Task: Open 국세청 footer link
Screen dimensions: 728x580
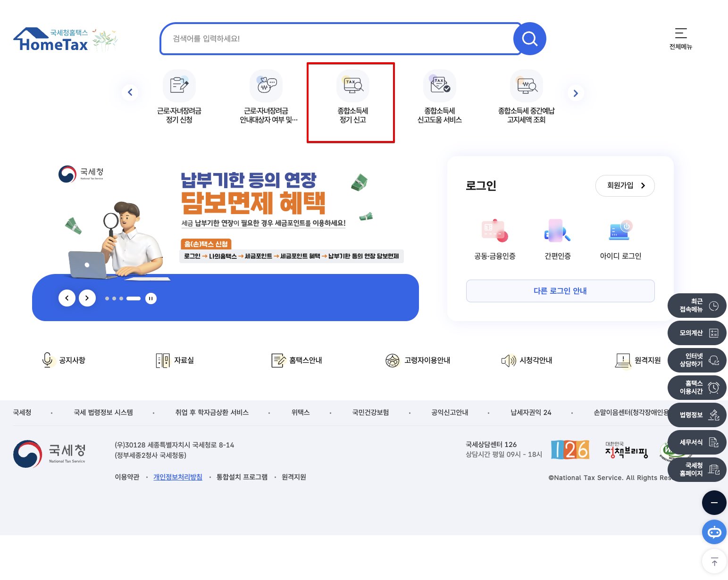Action: tap(22, 413)
